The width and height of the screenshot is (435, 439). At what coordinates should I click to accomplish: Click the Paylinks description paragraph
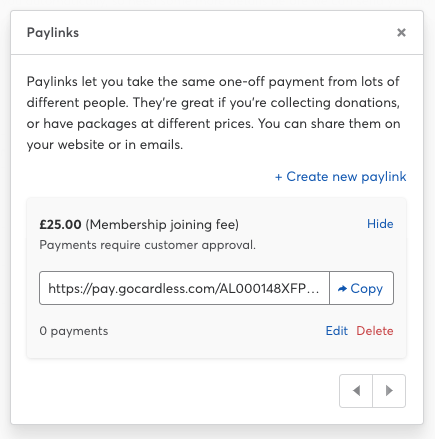tap(213, 113)
